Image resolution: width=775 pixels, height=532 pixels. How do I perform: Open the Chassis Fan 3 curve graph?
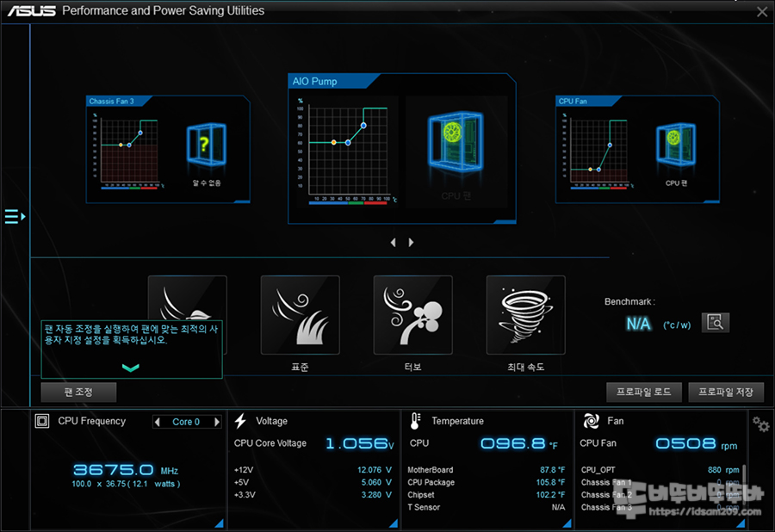coord(129,152)
